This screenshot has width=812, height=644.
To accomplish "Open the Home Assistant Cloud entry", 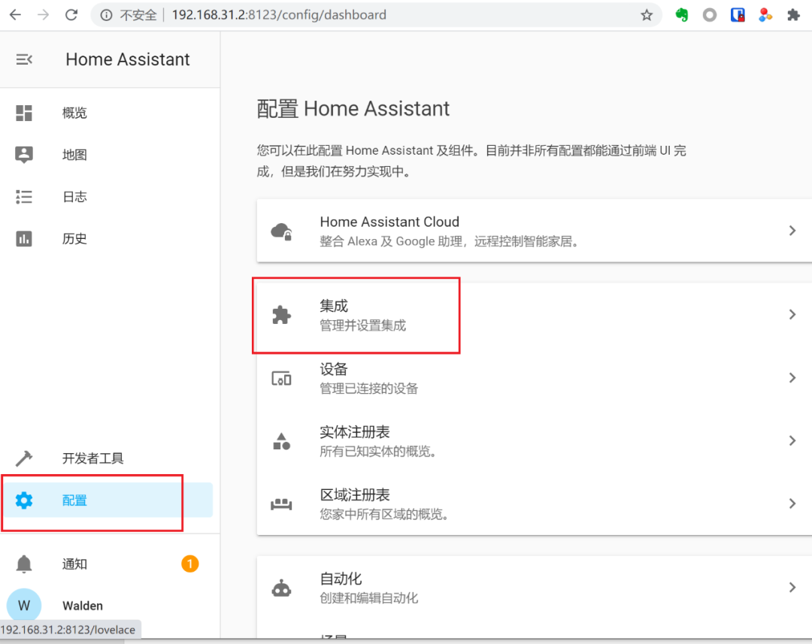I will tap(535, 231).
